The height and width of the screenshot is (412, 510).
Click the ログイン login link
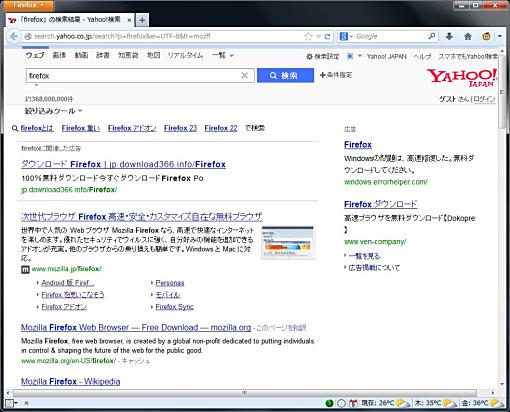[484, 99]
